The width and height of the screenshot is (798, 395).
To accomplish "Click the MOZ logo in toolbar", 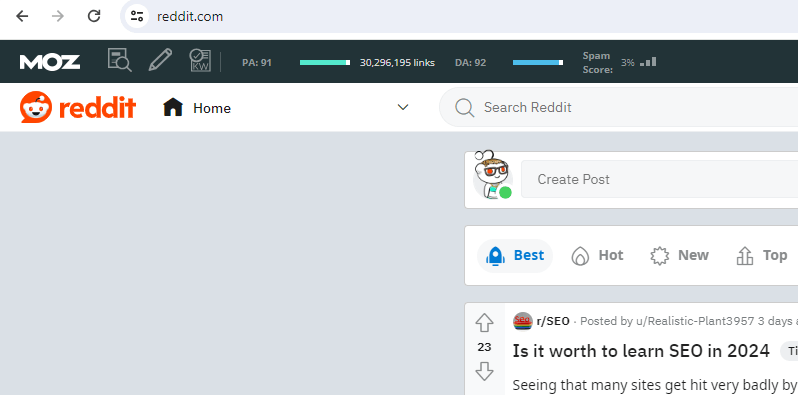I will tap(50, 62).
